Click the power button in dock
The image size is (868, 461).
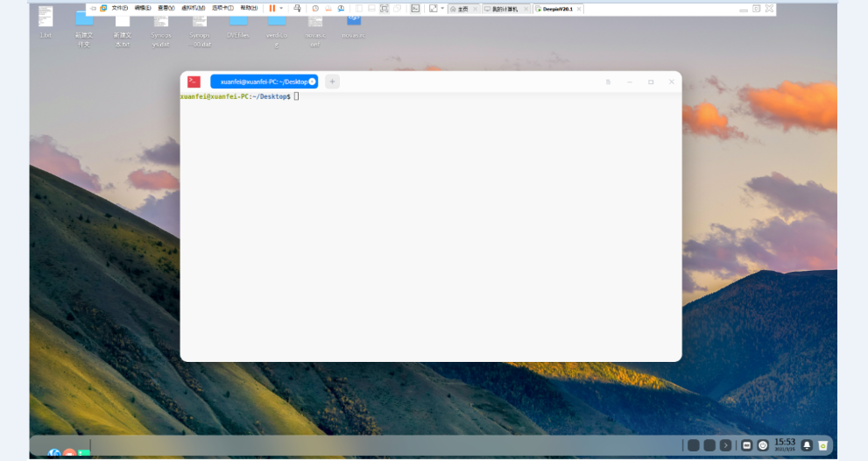763,445
